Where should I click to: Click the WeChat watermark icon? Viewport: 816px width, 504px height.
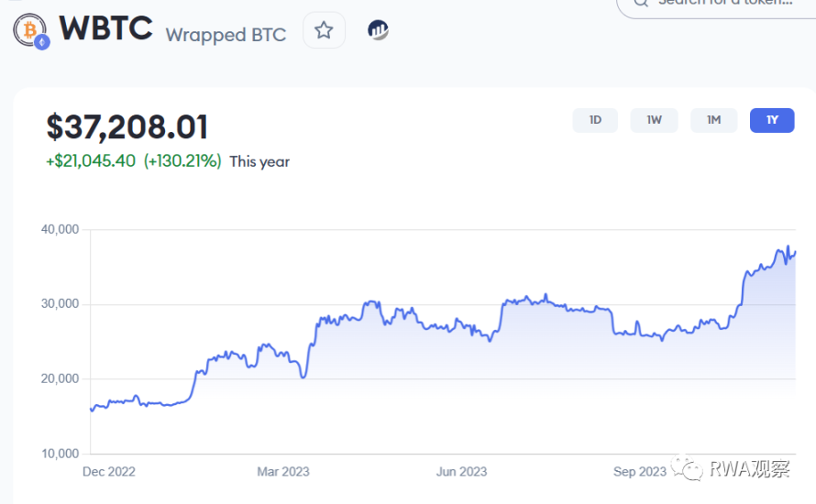tap(689, 470)
